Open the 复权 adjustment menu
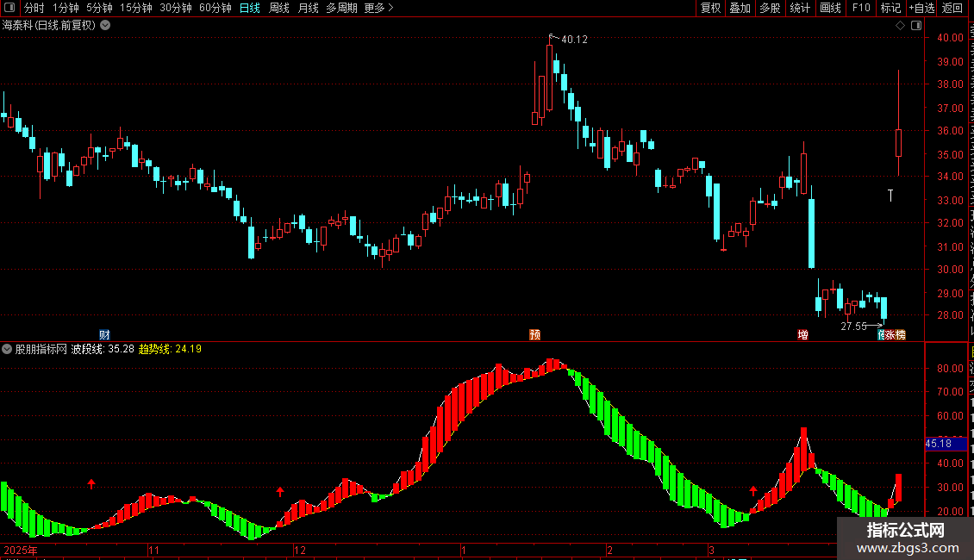Image resolution: width=974 pixels, height=560 pixels. point(710,8)
